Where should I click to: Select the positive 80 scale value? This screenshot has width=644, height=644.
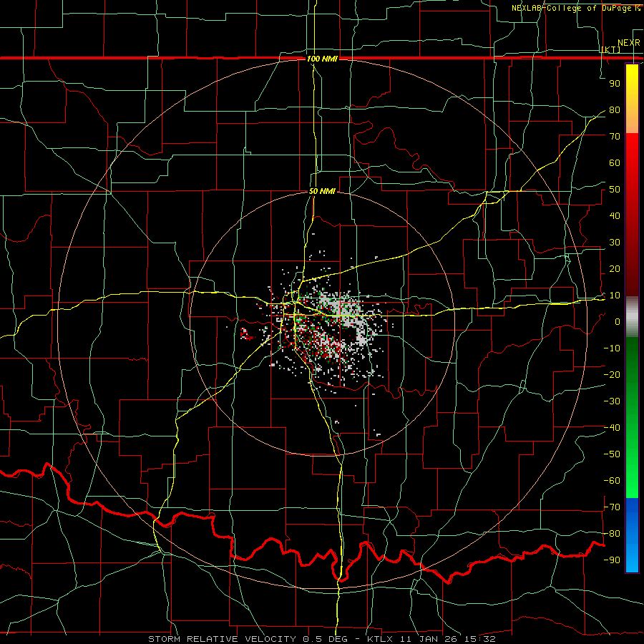[x=615, y=110]
